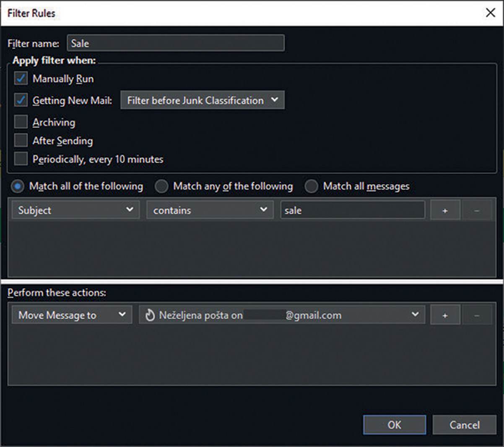Open the Neželjena pošta folder dropdown
The width and height of the screenshot is (504, 447).
[x=282, y=315]
